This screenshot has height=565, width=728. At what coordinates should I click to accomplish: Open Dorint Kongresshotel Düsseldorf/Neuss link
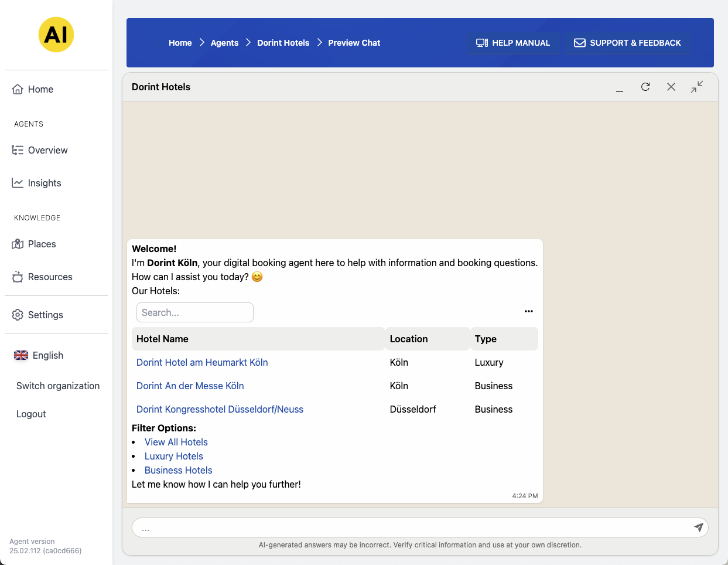pyautogui.click(x=220, y=409)
